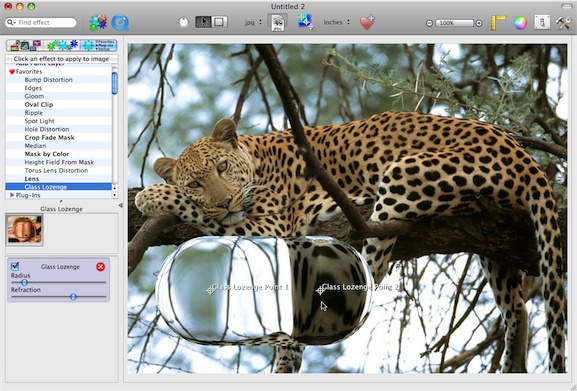Open the search magnifier dropdown in Find effect

[x=11, y=22]
